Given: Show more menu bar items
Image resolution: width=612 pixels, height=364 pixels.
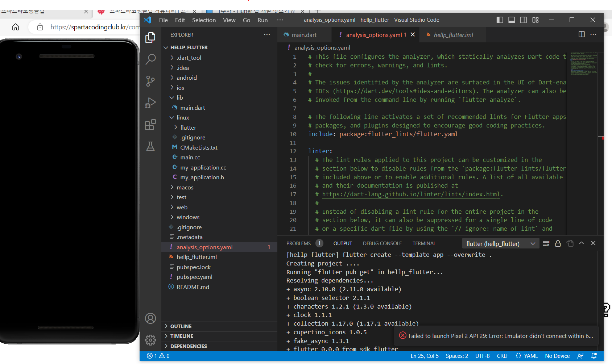Looking at the screenshot, I should [x=280, y=20].
